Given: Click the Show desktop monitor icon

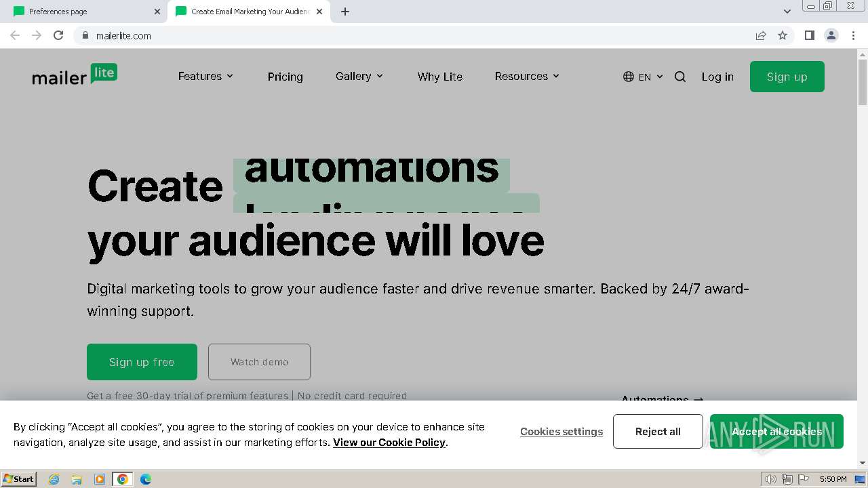Looking at the screenshot, I should 859,479.
